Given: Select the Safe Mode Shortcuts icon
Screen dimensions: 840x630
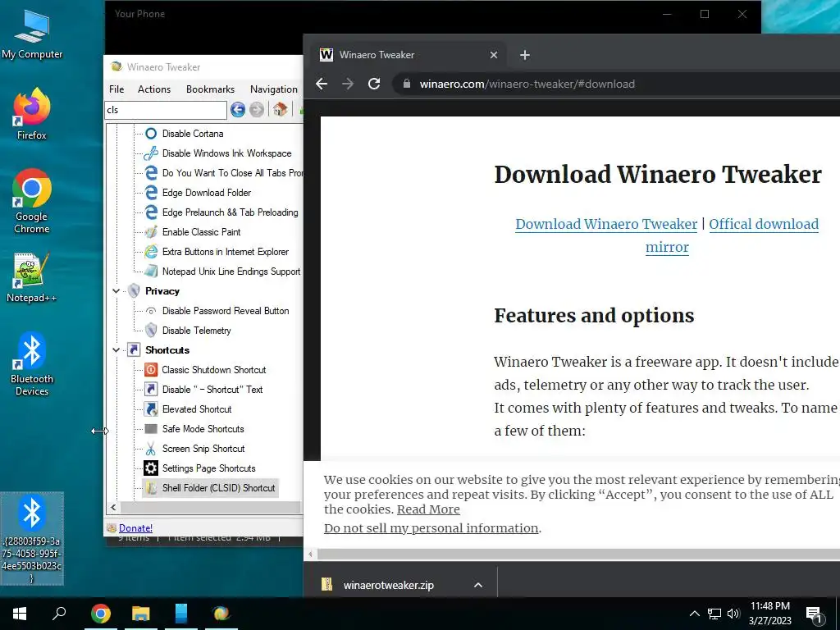Looking at the screenshot, I should tap(151, 428).
